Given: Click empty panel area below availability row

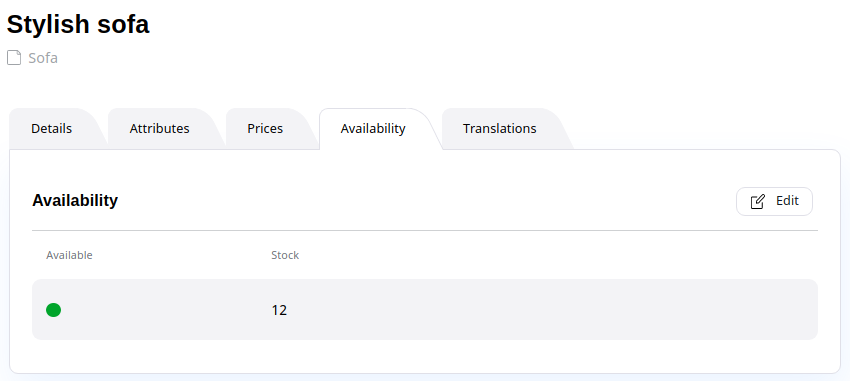Looking at the screenshot, I should (424, 356).
